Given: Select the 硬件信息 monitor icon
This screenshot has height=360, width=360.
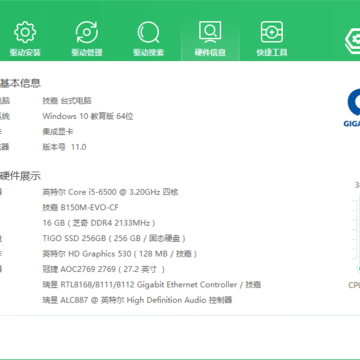Looking at the screenshot, I should (210, 32).
